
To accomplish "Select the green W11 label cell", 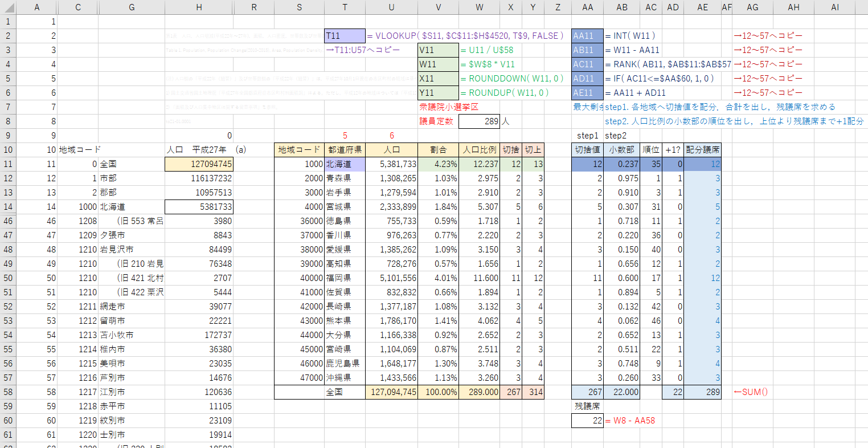I will [438, 64].
